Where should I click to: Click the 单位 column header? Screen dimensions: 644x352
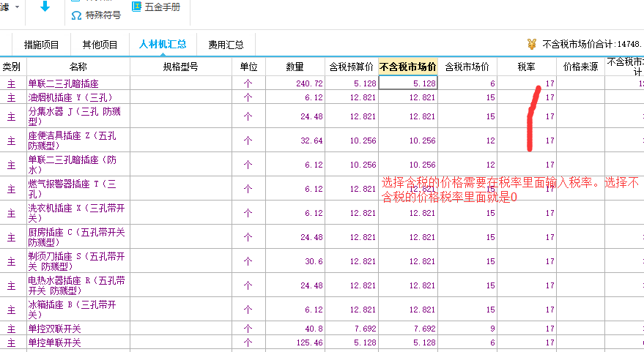coord(248,67)
